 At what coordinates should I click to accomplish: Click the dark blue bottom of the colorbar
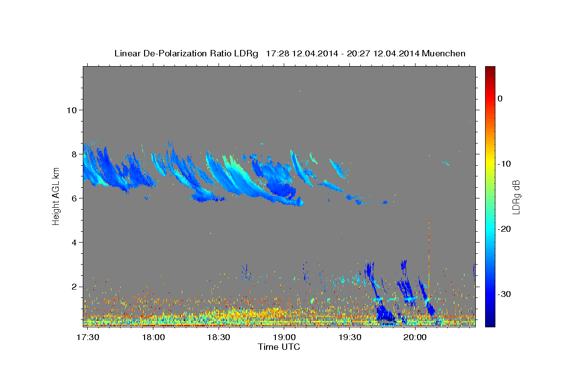490,321
